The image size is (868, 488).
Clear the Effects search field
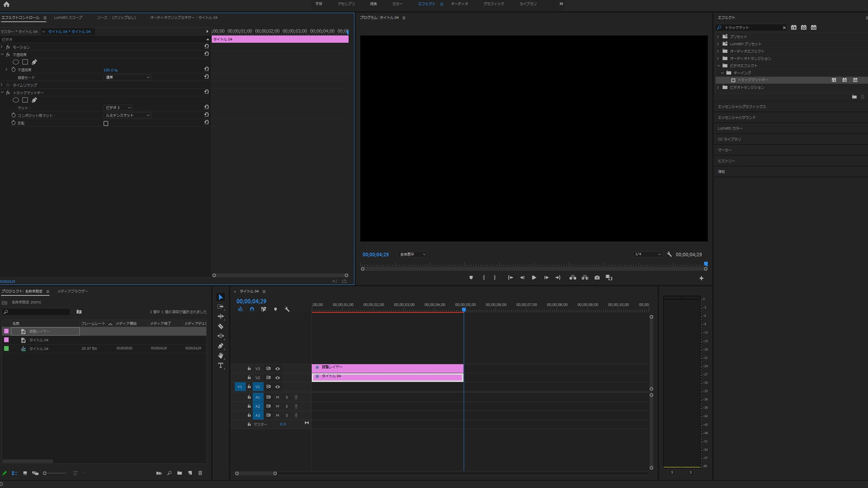pyautogui.click(x=784, y=28)
